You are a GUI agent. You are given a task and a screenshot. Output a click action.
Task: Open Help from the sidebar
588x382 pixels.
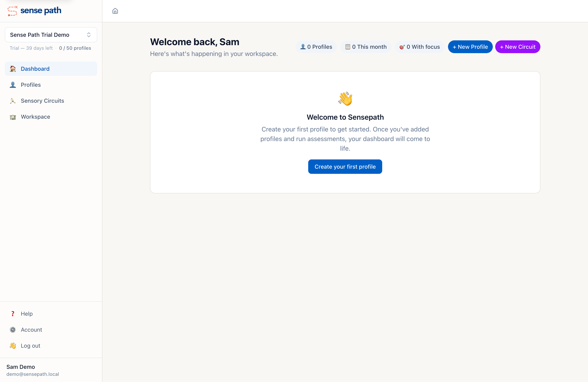click(51, 314)
